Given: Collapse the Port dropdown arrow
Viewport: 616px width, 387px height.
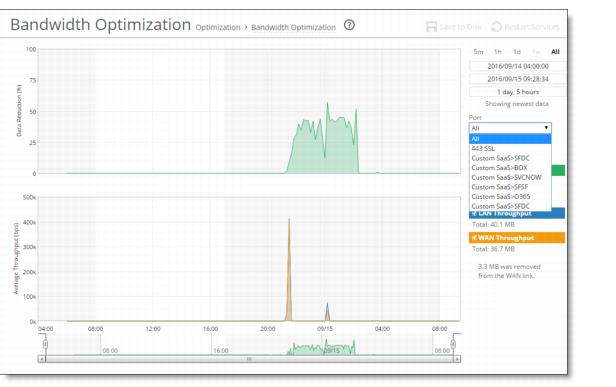Looking at the screenshot, I should click(x=546, y=128).
